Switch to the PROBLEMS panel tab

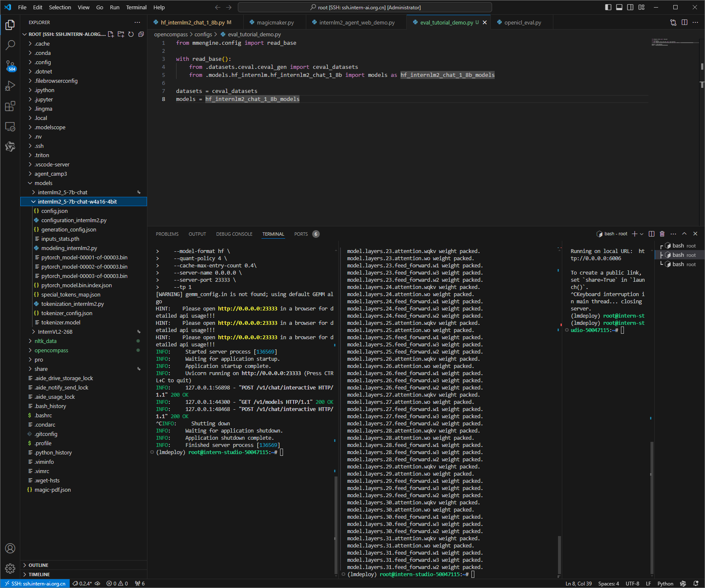pyautogui.click(x=167, y=234)
